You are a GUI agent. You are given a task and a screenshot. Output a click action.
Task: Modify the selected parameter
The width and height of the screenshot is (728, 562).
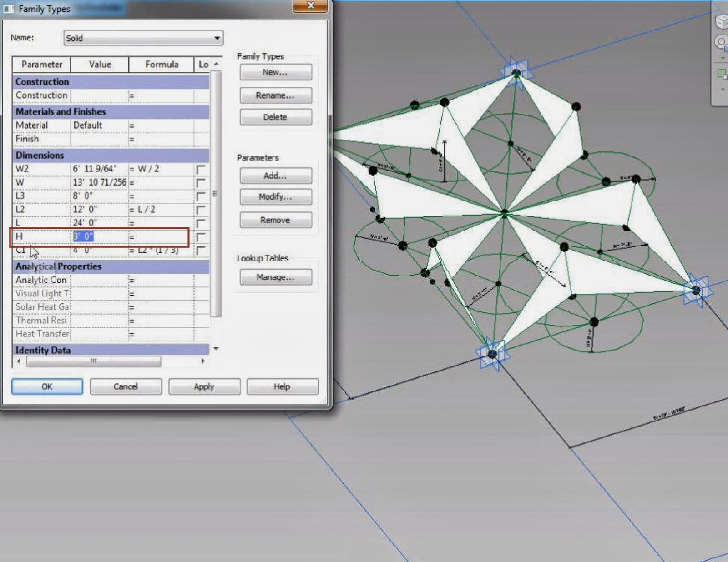[275, 196]
